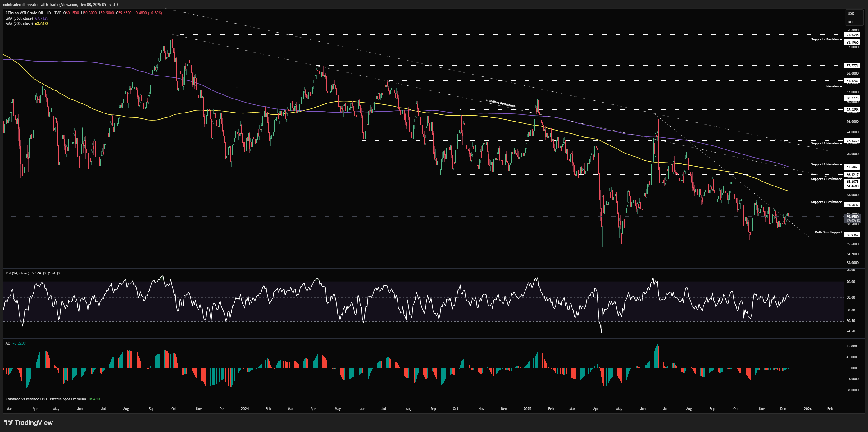Viewport: 868px width, 432px height.
Task: Click the TradingView logo at bottom left
Action: [28, 423]
